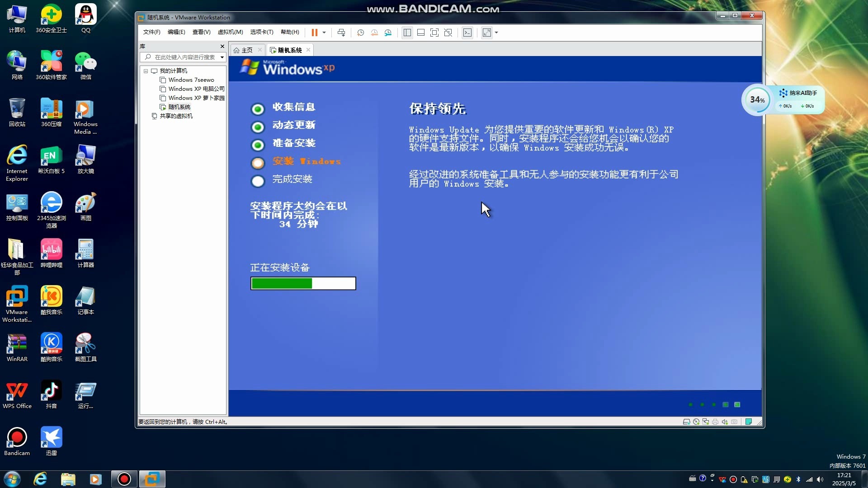Viewport: 868px width, 488px height.
Task: Switch to Unity mode
Action: [x=448, y=33]
